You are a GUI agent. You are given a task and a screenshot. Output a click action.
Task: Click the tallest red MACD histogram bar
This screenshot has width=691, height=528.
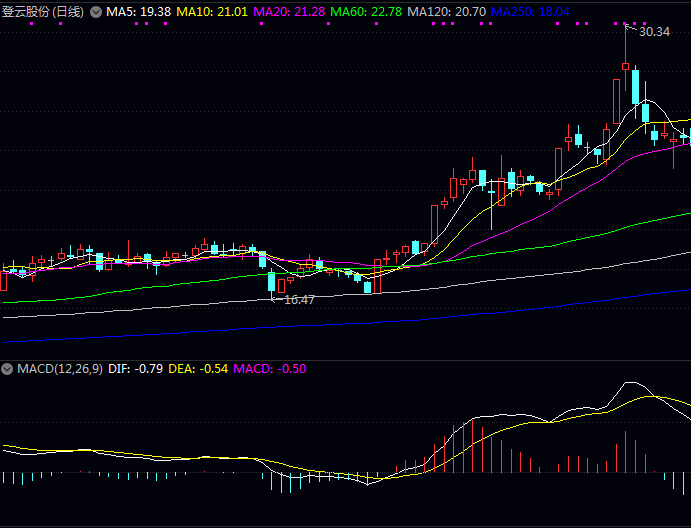pyautogui.click(x=471, y=446)
